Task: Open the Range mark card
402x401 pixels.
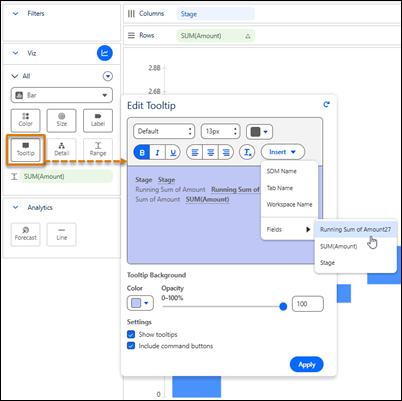Action: coord(98,150)
